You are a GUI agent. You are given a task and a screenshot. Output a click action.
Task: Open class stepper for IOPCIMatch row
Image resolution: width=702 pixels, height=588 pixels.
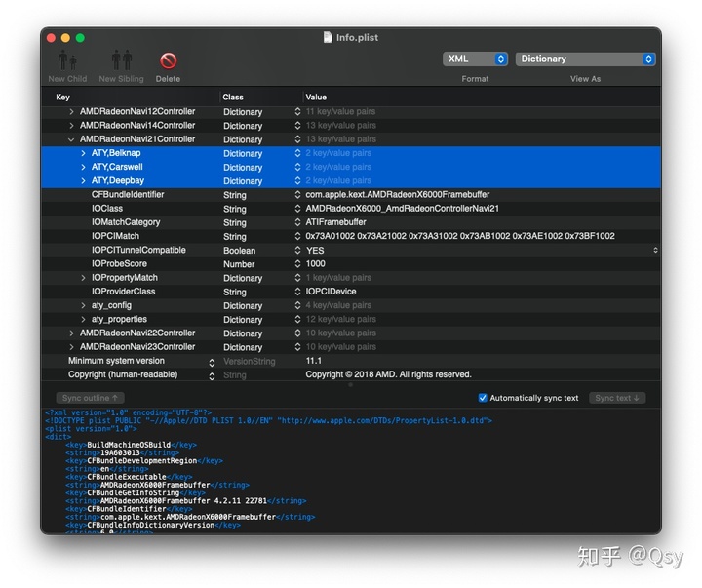point(297,236)
